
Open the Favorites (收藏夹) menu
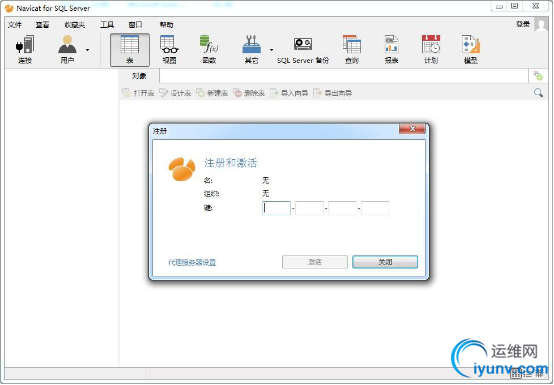[x=75, y=25]
